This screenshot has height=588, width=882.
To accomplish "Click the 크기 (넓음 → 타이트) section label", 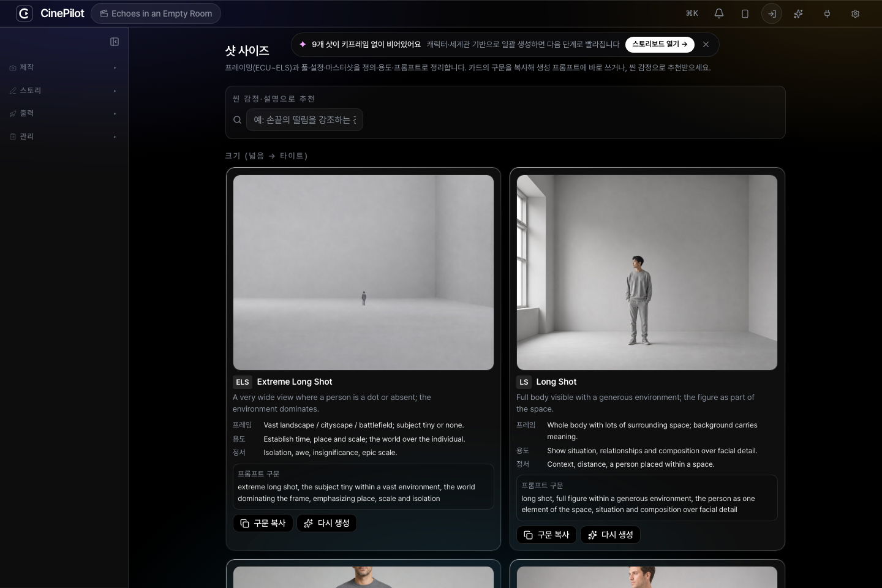I will pyautogui.click(x=266, y=156).
